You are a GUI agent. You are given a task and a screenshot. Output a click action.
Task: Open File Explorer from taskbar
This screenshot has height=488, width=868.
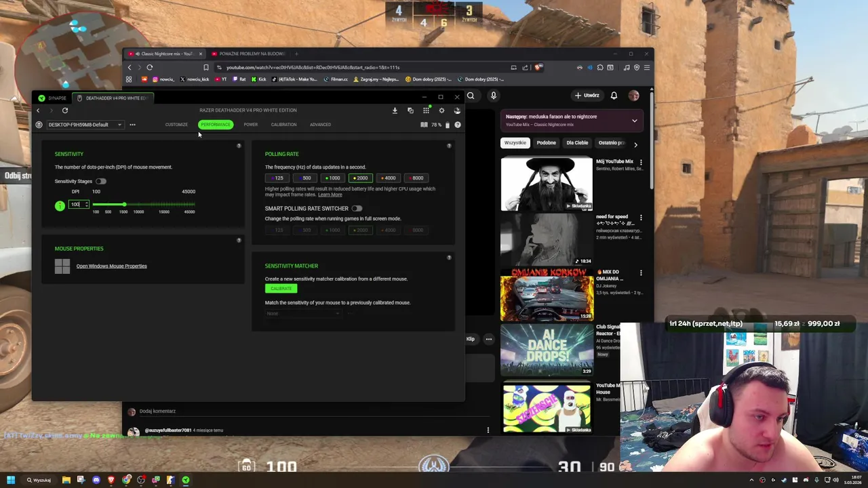pyautogui.click(x=66, y=480)
